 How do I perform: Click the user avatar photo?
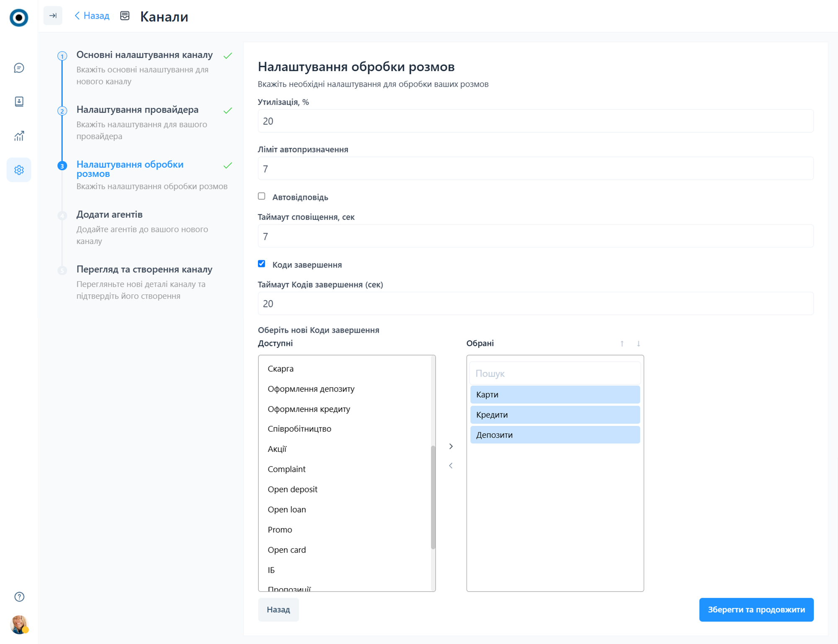click(x=19, y=624)
